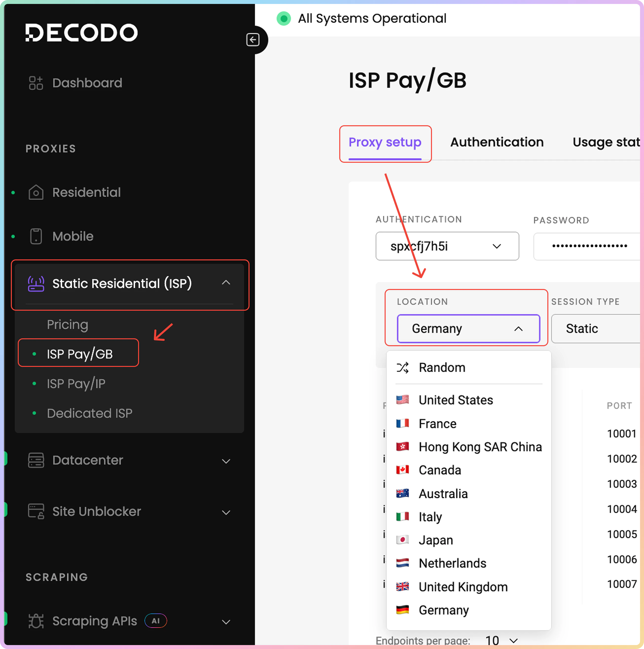The width and height of the screenshot is (644, 649).
Task: Click the password input field
Action: 588,246
